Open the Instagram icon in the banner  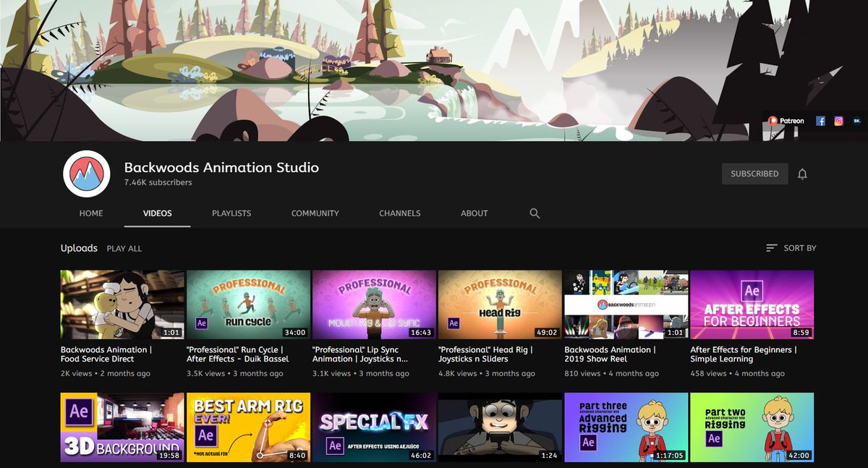coord(839,121)
